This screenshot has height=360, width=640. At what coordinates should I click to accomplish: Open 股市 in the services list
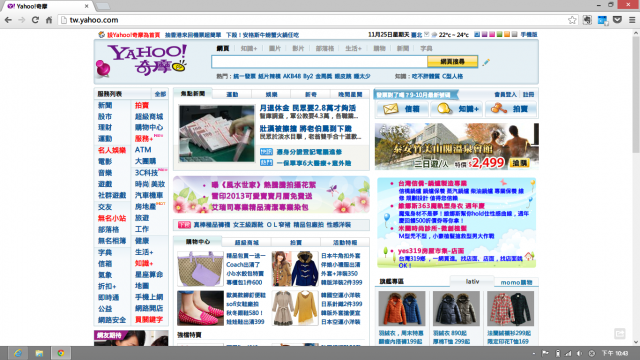click(105, 116)
